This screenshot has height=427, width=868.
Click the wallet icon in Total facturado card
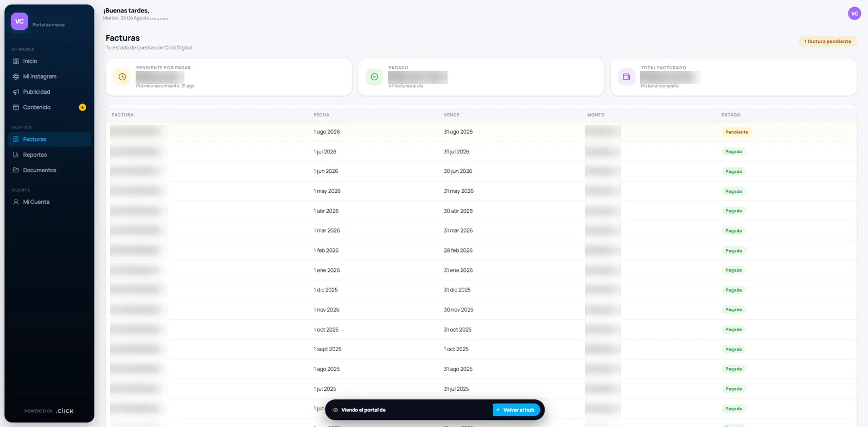click(627, 77)
